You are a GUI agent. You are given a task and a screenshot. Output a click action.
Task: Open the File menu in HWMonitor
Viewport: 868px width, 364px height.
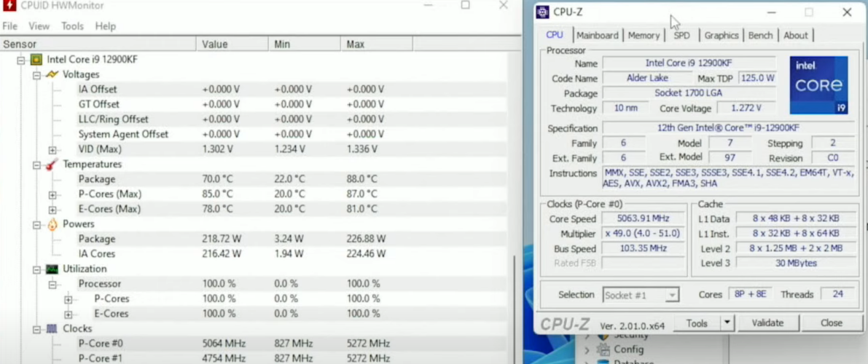(x=10, y=26)
